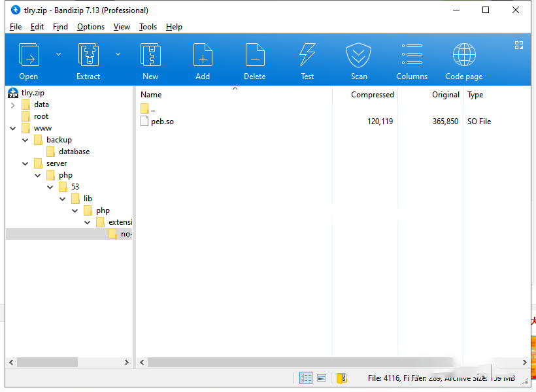Create a new archive with New
Image resolution: width=536 pixels, height=392 pixels.
(x=150, y=55)
